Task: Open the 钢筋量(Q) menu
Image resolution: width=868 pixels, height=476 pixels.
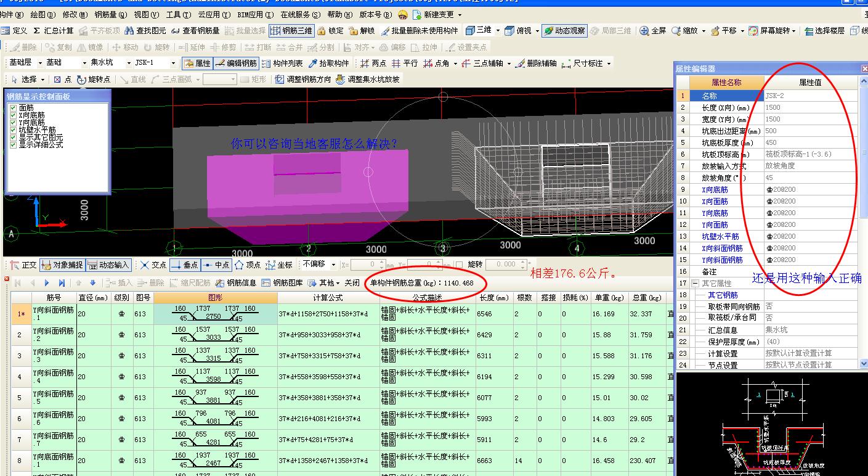Action: tap(111, 14)
